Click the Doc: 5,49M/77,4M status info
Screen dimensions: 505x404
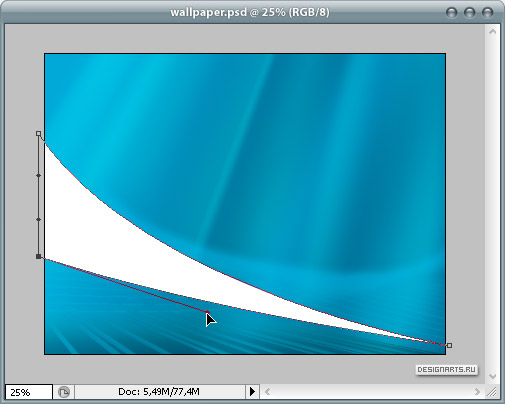coord(159,391)
